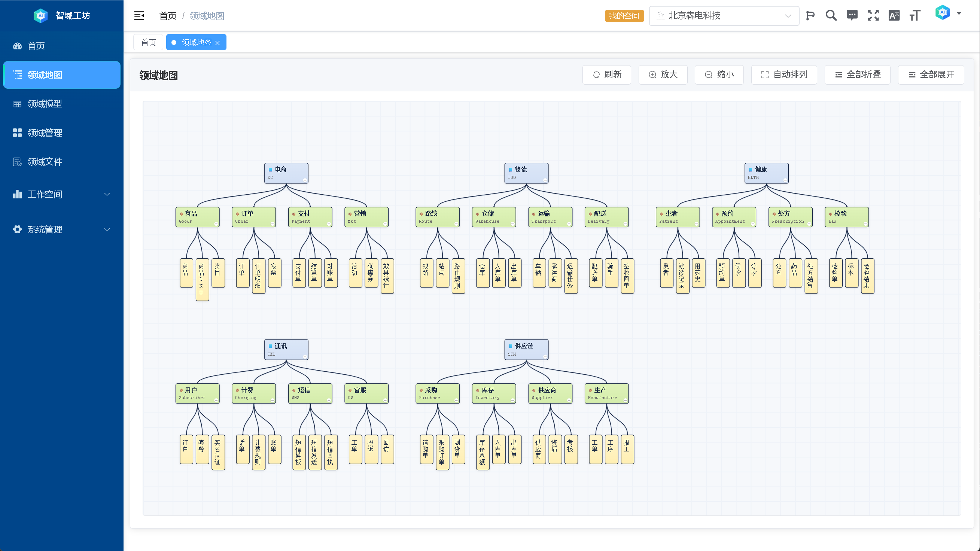Click the 自动排列 button
Screen dimensions: 980x551
[784, 74]
